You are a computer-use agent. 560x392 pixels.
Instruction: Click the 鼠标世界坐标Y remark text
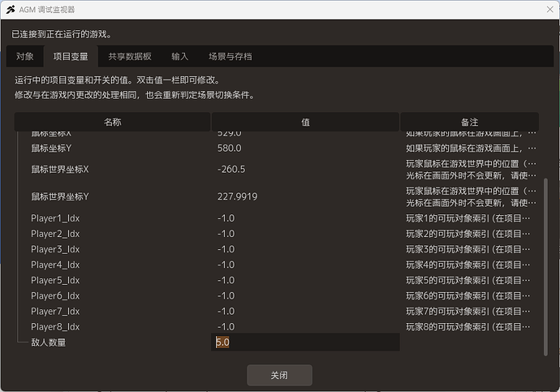click(x=471, y=196)
